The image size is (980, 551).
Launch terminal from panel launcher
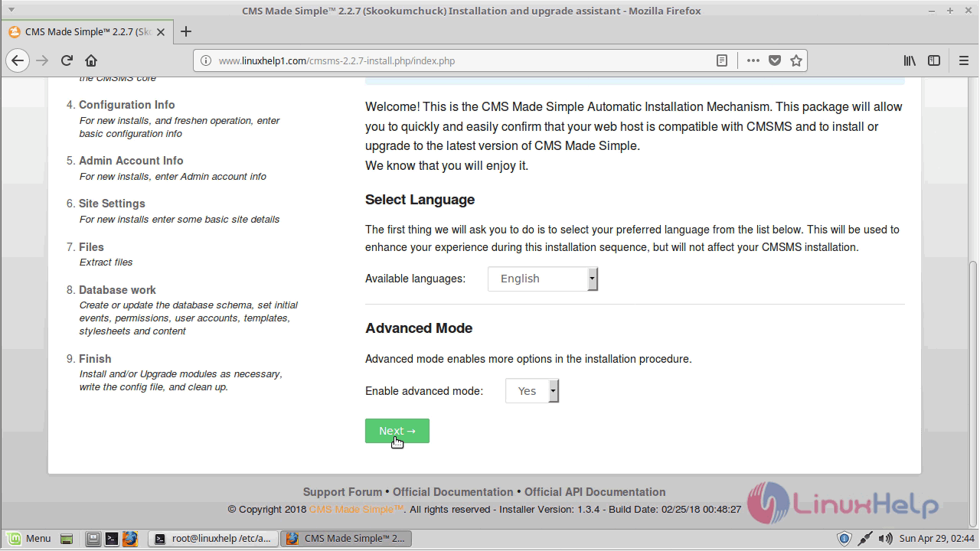click(112, 539)
